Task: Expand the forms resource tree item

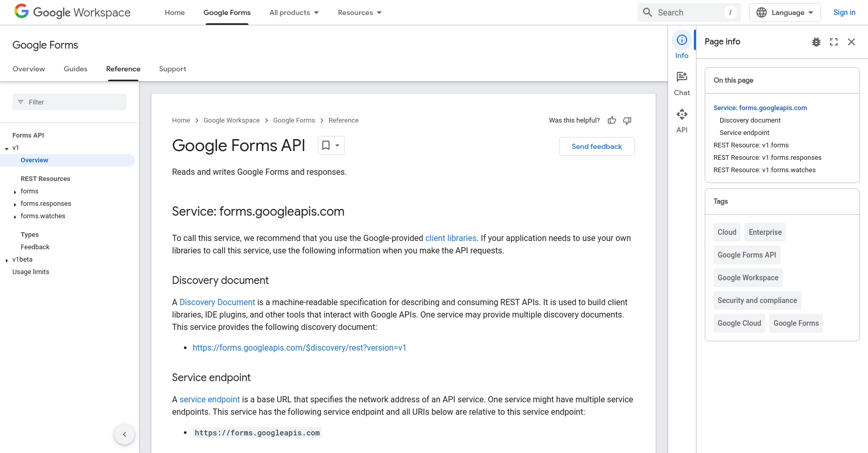Action: point(15,192)
